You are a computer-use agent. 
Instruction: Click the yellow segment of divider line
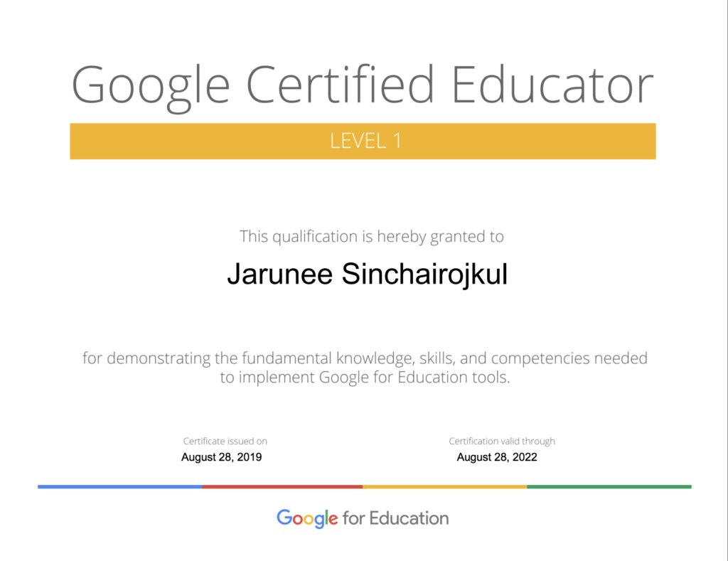(445, 486)
